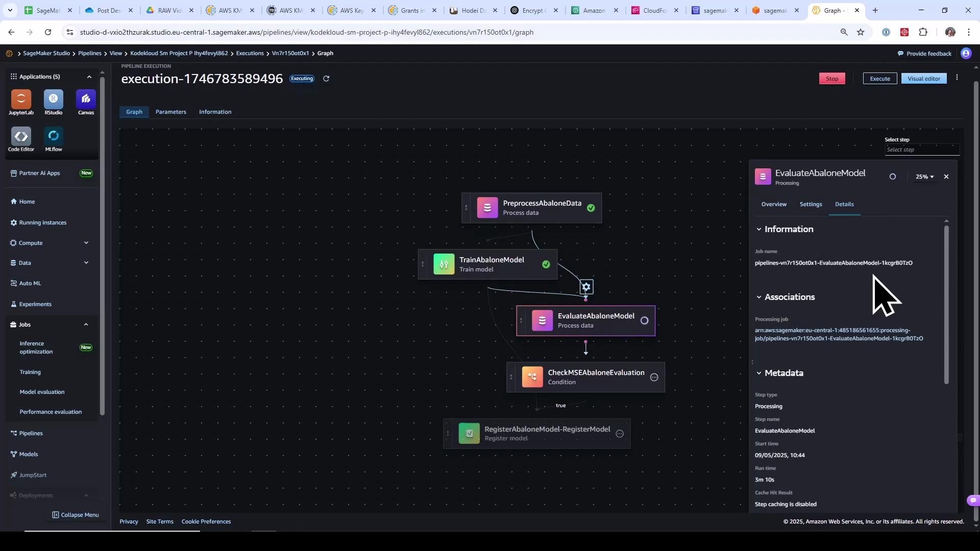Open the Visual editor
980x551 pixels.
click(x=924, y=79)
